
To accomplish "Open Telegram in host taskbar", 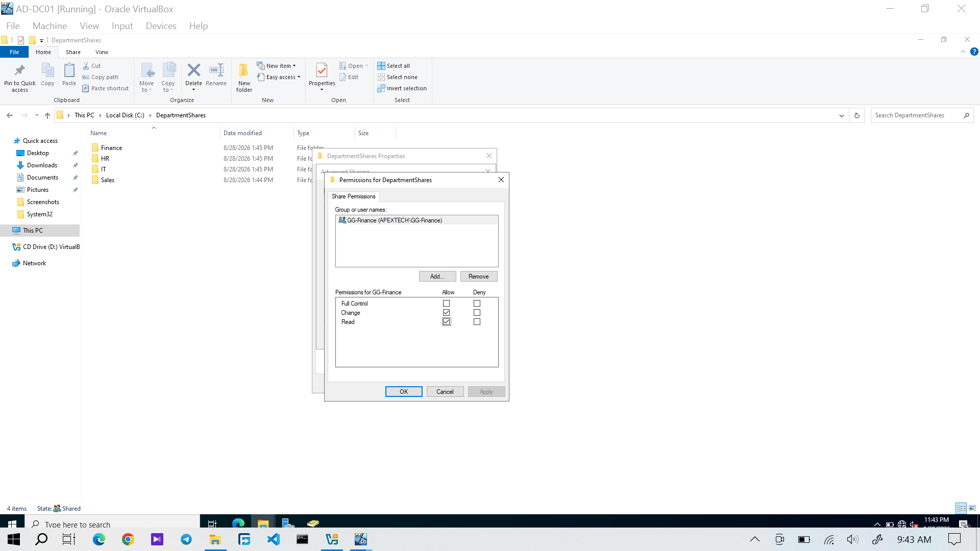I will tap(186, 539).
